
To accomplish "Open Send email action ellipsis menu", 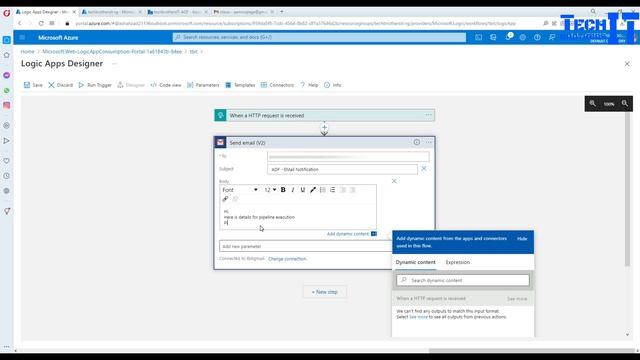I will pyautogui.click(x=429, y=142).
